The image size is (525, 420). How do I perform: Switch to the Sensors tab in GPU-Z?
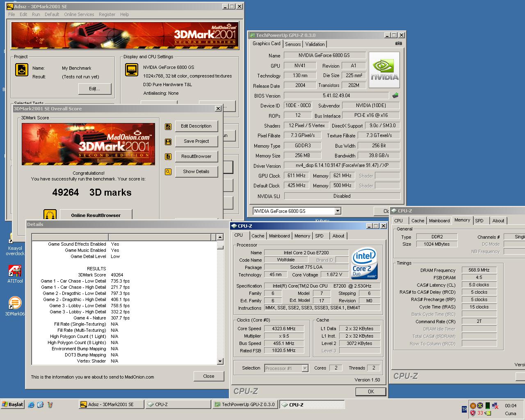(293, 44)
